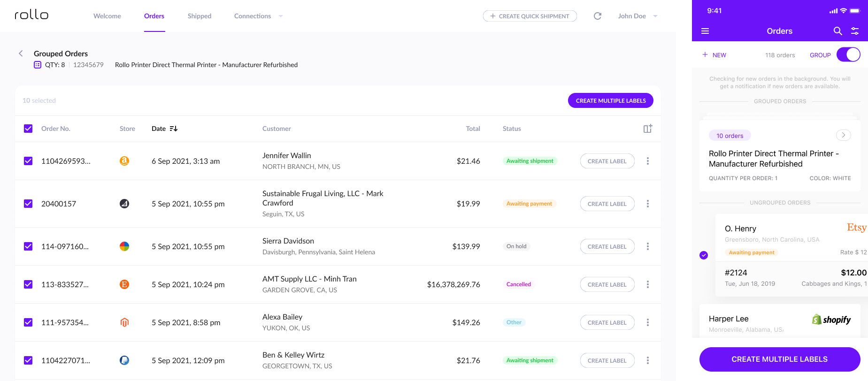
Task: Open the filter sliders icon in mobile header
Action: pyautogui.click(x=855, y=31)
